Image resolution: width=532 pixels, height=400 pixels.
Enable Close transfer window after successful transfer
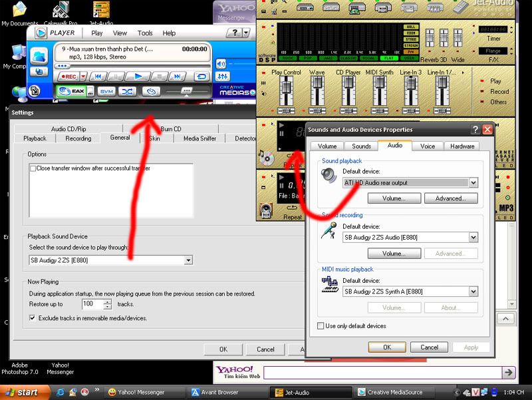pyautogui.click(x=33, y=168)
